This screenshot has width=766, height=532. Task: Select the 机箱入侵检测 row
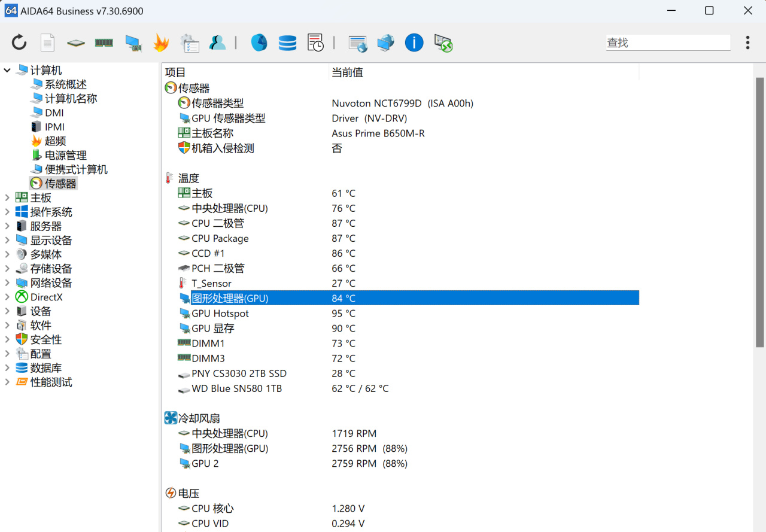pyautogui.click(x=401, y=148)
